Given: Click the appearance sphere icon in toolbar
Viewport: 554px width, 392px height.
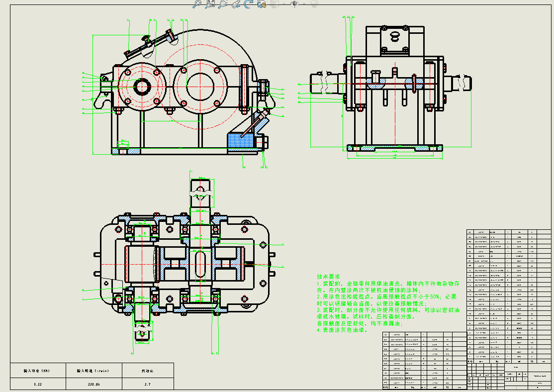Looking at the screenshot, I should click(x=314, y=4).
